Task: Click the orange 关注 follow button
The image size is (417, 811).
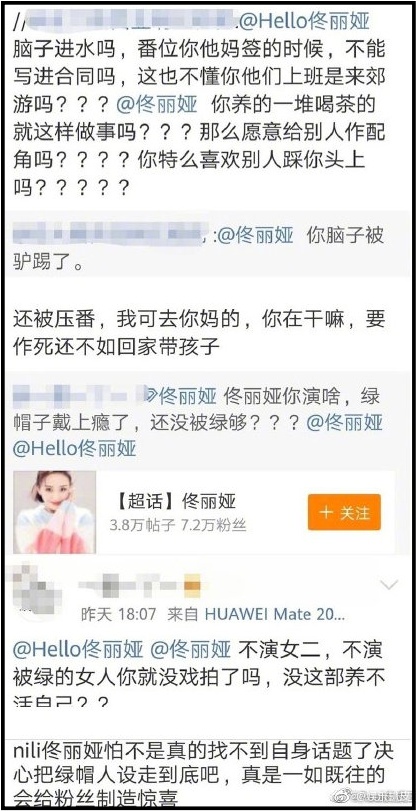Action: 344,512
